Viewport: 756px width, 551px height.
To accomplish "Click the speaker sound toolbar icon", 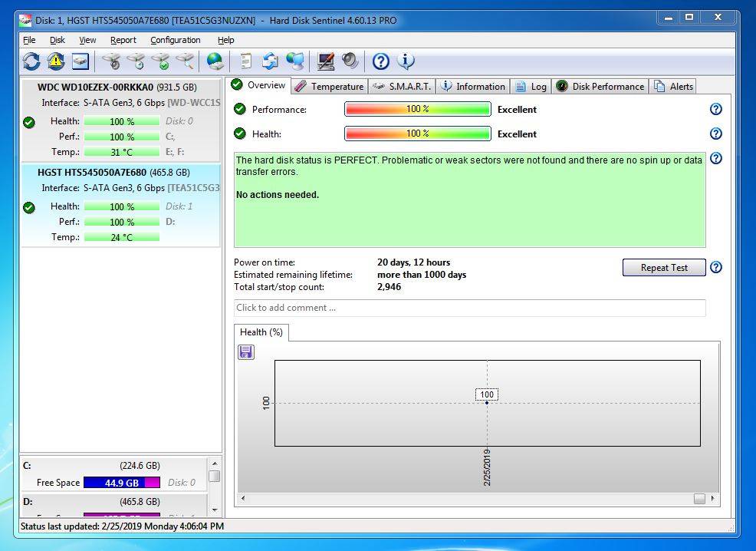I will click(x=350, y=61).
